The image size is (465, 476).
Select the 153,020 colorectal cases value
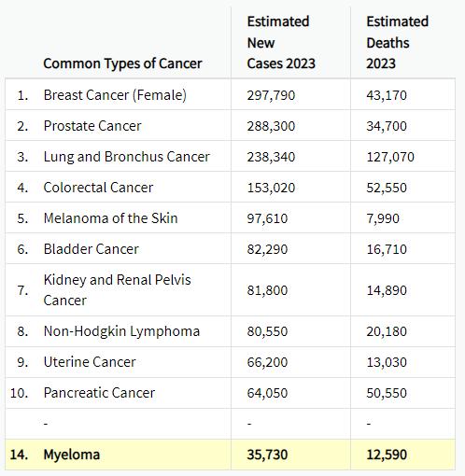point(271,188)
